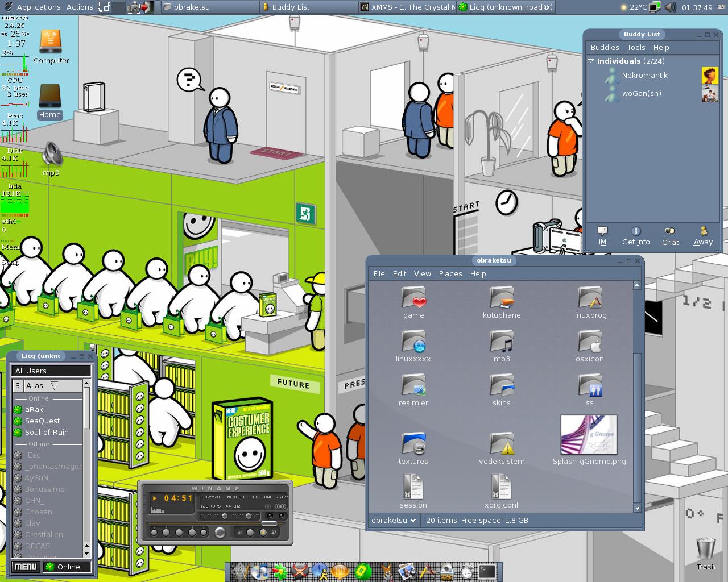Screen dimensions: 728x582
Task: Open Buddies menu in Buddy List
Action: [605, 47]
